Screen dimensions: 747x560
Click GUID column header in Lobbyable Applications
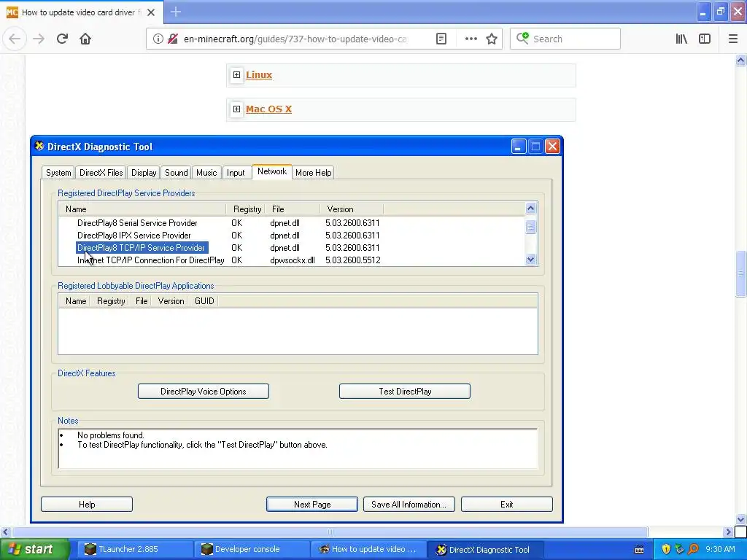pyautogui.click(x=204, y=301)
